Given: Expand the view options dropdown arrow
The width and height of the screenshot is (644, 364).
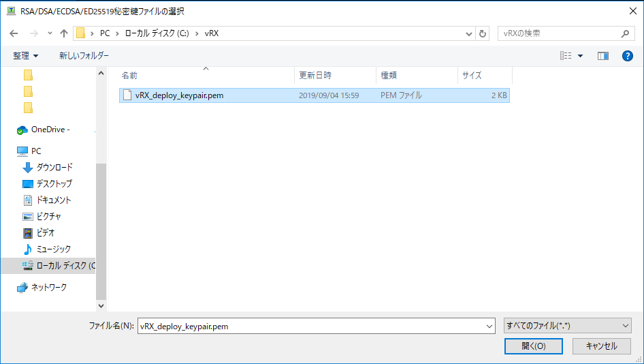Looking at the screenshot, I should pyautogui.click(x=580, y=56).
